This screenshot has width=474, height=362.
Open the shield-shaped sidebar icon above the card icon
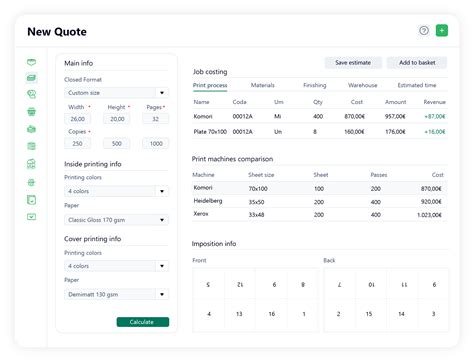click(31, 62)
